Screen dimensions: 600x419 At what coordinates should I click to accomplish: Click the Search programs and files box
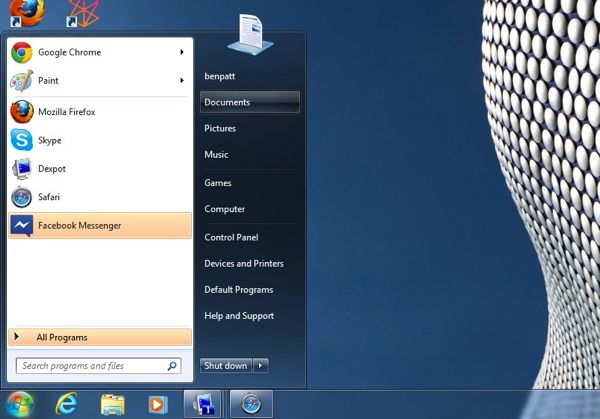click(x=98, y=366)
